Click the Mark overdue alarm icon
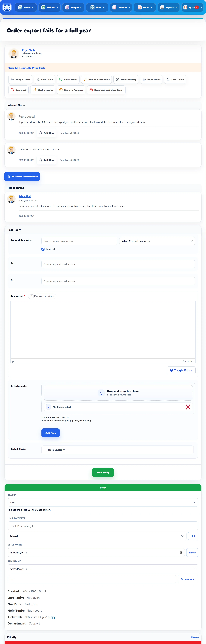The image size is (206, 644). click(34, 90)
